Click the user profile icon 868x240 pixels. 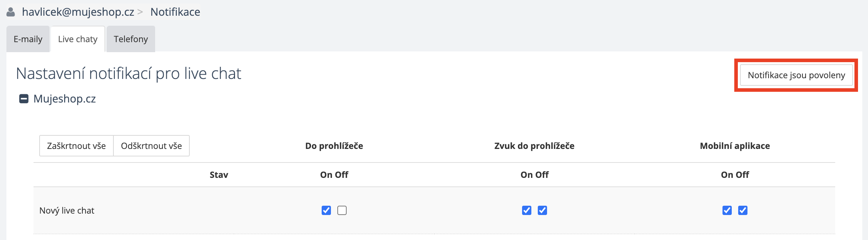[11, 12]
